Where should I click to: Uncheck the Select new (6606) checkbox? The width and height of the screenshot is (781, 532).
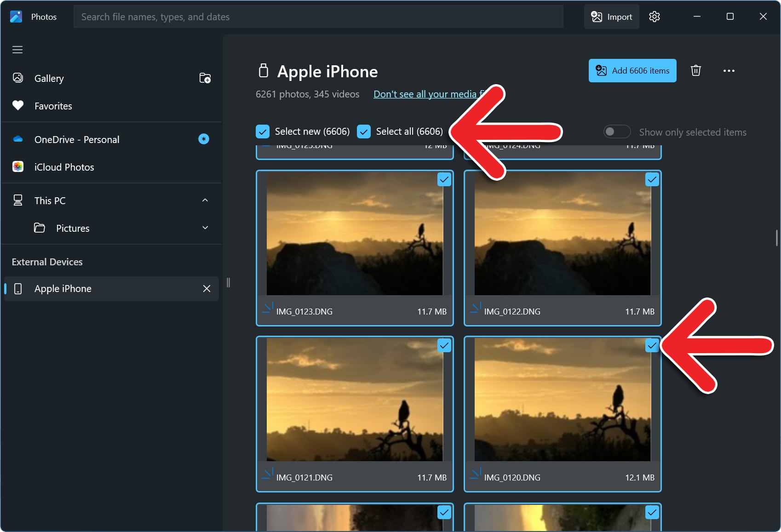point(263,132)
